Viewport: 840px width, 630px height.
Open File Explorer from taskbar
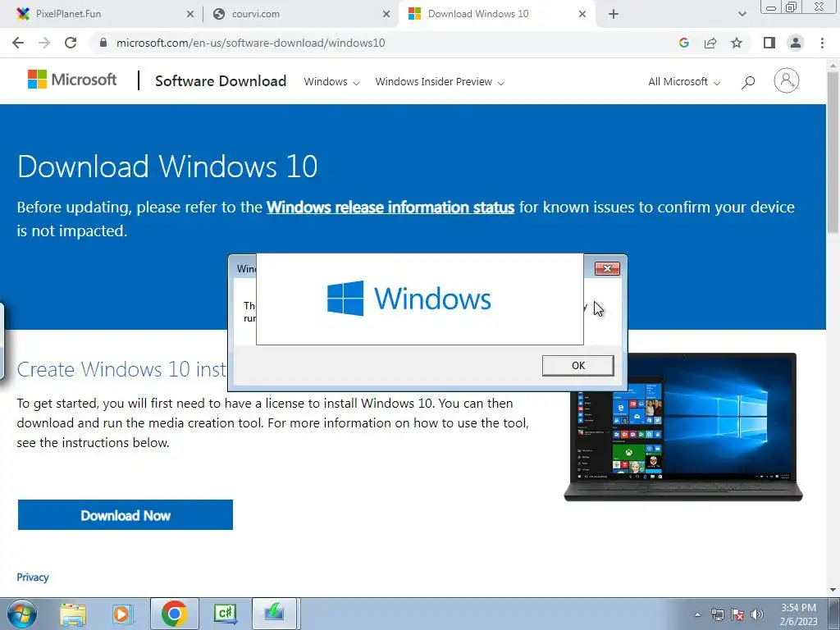73,614
